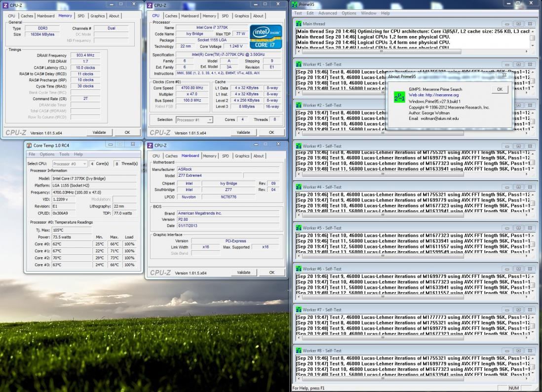Click the Core #2 temperature reading 70°C
Viewport: 542px width, 392px height.
coord(72,258)
